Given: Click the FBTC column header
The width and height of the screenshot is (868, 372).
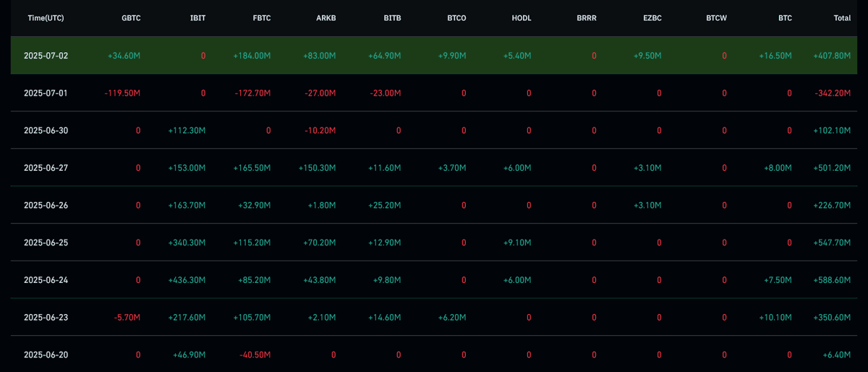Looking at the screenshot, I should pyautogui.click(x=262, y=18).
